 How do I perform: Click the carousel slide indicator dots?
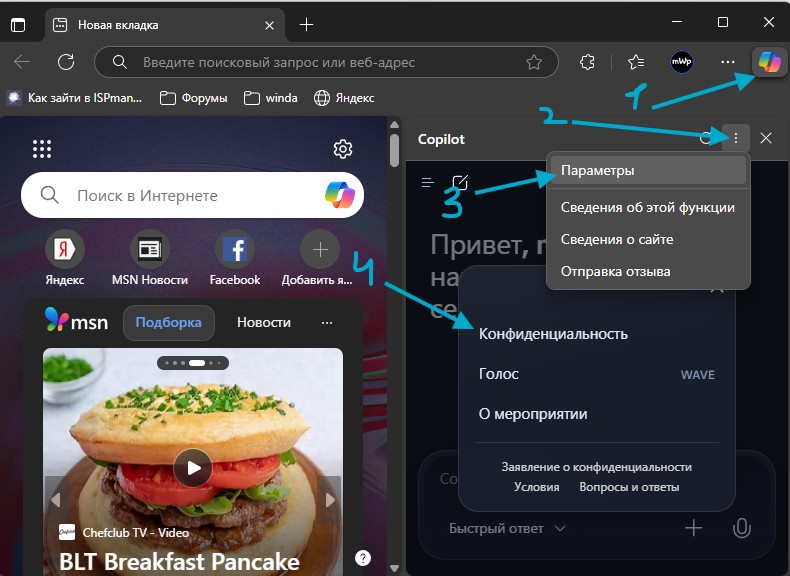tap(193, 363)
